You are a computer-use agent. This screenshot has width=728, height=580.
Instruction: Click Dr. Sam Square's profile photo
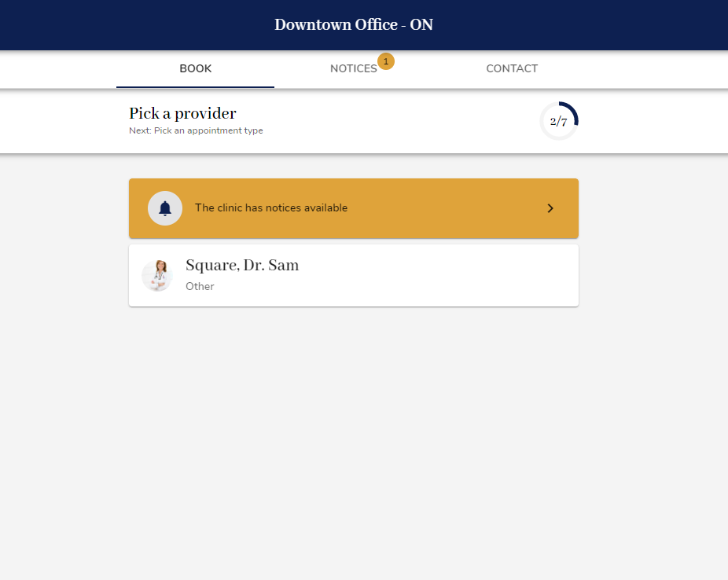pyautogui.click(x=157, y=275)
